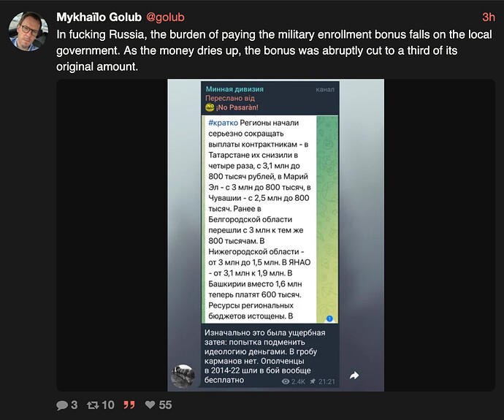Click the pin icon beside 21:21
504x420 pixels.
[313, 381]
